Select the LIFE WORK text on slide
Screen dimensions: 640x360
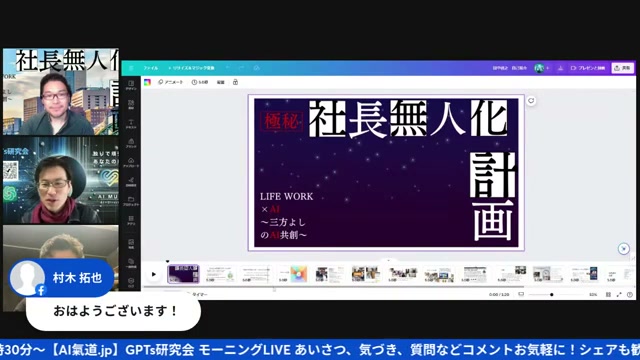[287, 196]
